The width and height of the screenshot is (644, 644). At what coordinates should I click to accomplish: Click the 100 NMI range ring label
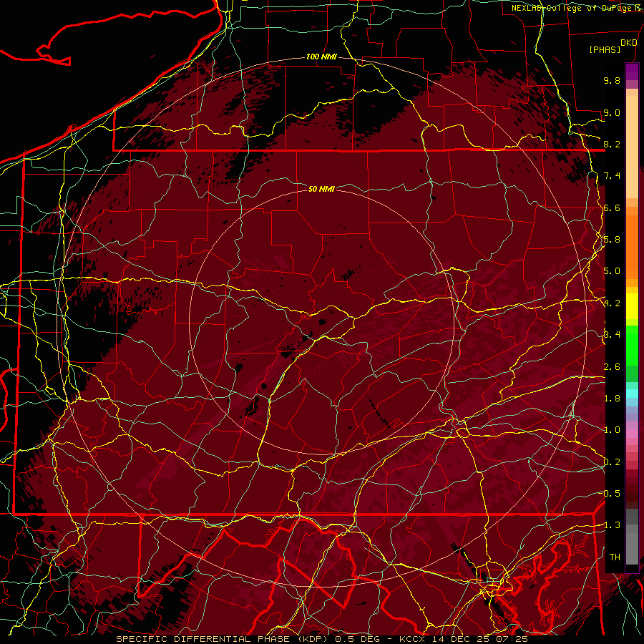click(x=321, y=57)
